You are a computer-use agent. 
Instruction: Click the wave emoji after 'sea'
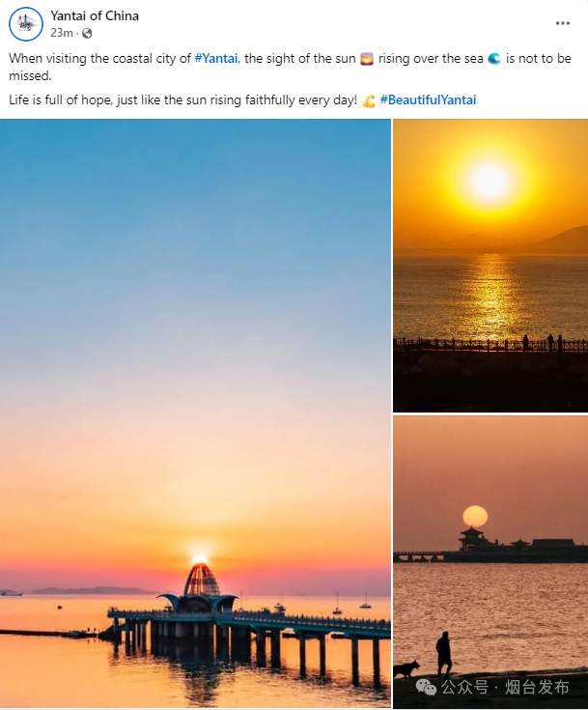(494, 59)
